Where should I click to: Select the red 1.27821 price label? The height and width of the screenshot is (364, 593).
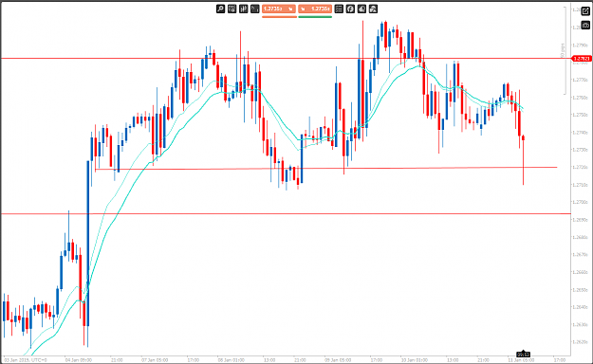[582, 59]
